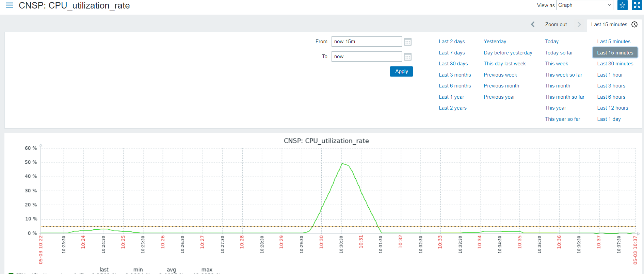Choose Last 1 hour period
Screen dimensions: 644x274
click(x=610, y=75)
